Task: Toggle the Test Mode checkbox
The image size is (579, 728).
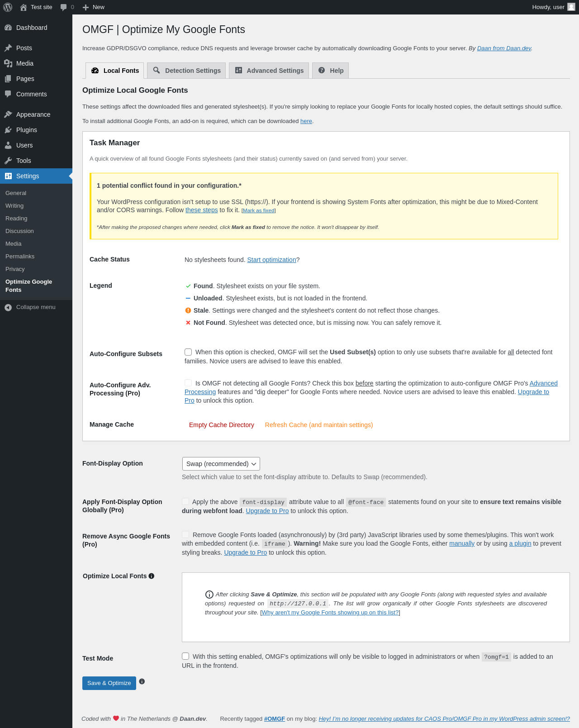Action: point(185,656)
